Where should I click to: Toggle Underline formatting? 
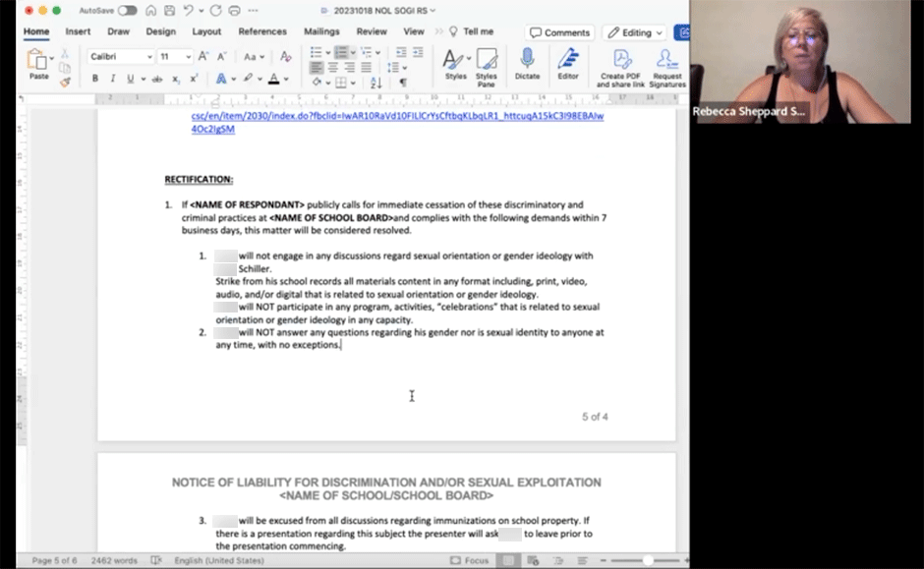pyautogui.click(x=130, y=79)
